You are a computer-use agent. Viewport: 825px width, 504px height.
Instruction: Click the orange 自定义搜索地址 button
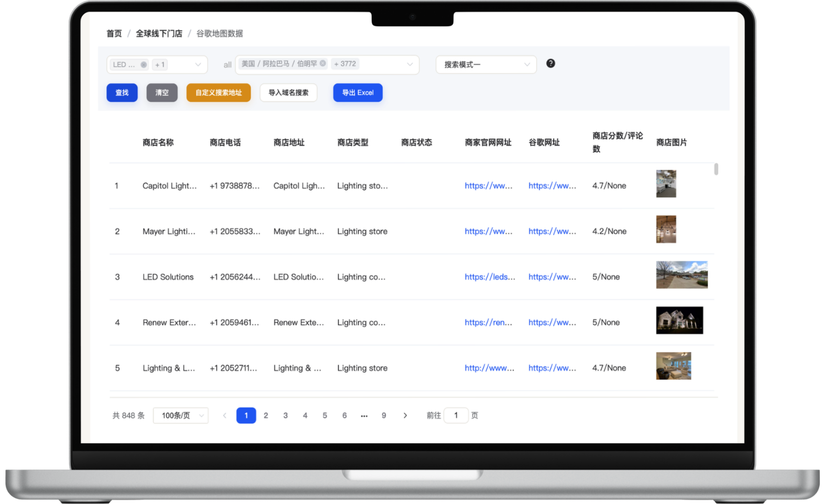coord(218,93)
